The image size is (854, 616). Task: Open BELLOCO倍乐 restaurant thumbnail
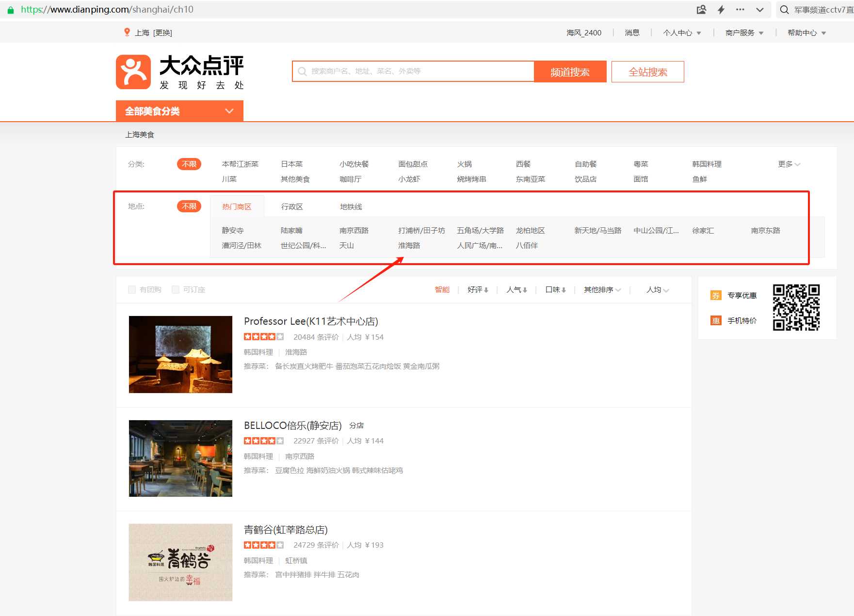coord(180,458)
